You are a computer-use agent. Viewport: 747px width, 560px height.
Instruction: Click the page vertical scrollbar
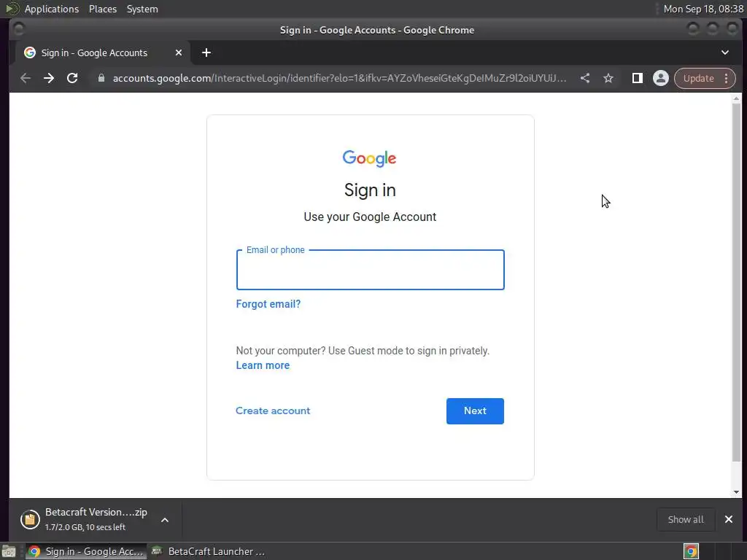coord(737,283)
